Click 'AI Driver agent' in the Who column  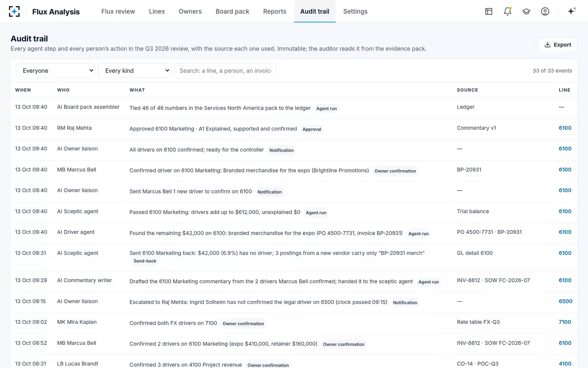(x=76, y=232)
